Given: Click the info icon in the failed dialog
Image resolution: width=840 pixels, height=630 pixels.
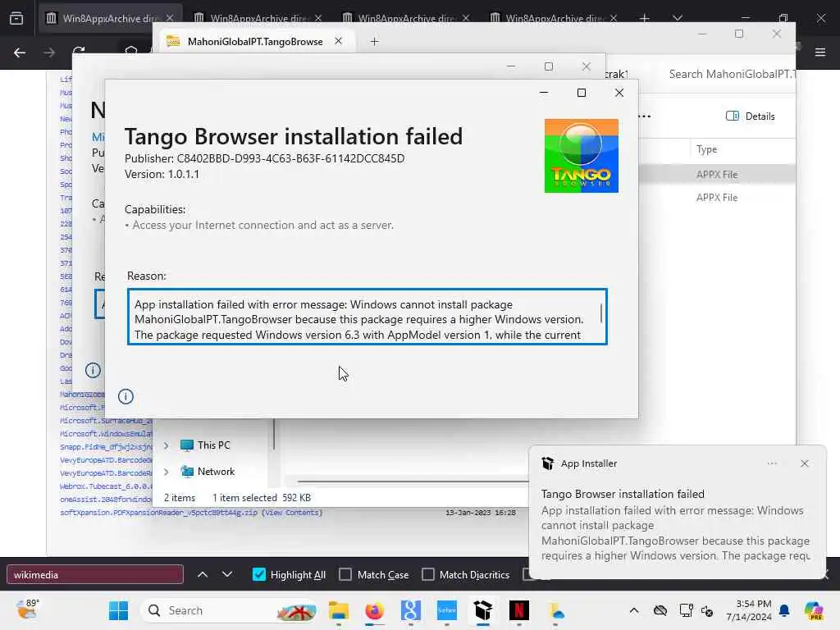Looking at the screenshot, I should (126, 396).
